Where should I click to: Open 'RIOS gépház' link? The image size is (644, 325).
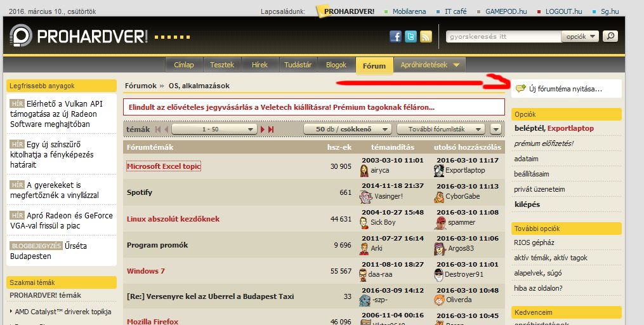tap(534, 243)
